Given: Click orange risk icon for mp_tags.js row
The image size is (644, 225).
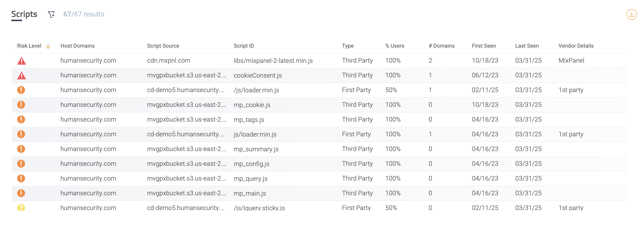Looking at the screenshot, I should (x=21, y=119).
